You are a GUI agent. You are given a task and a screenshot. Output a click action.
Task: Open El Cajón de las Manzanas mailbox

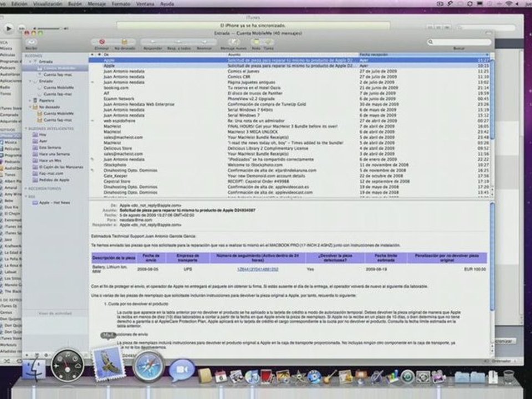coord(61,167)
